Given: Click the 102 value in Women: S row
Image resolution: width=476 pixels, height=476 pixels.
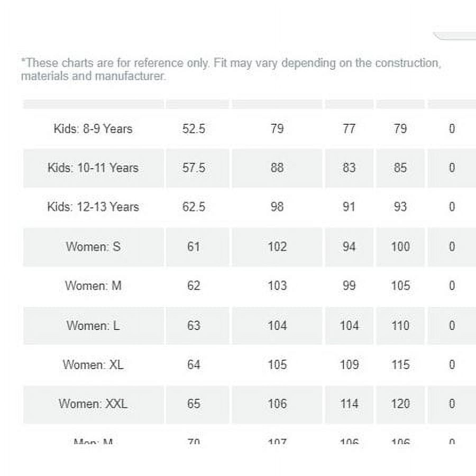Looking at the screenshot, I should [x=277, y=247].
